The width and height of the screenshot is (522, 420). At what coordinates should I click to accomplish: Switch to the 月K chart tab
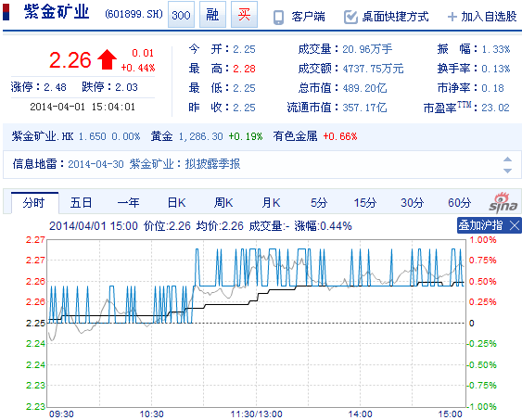tap(271, 203)
